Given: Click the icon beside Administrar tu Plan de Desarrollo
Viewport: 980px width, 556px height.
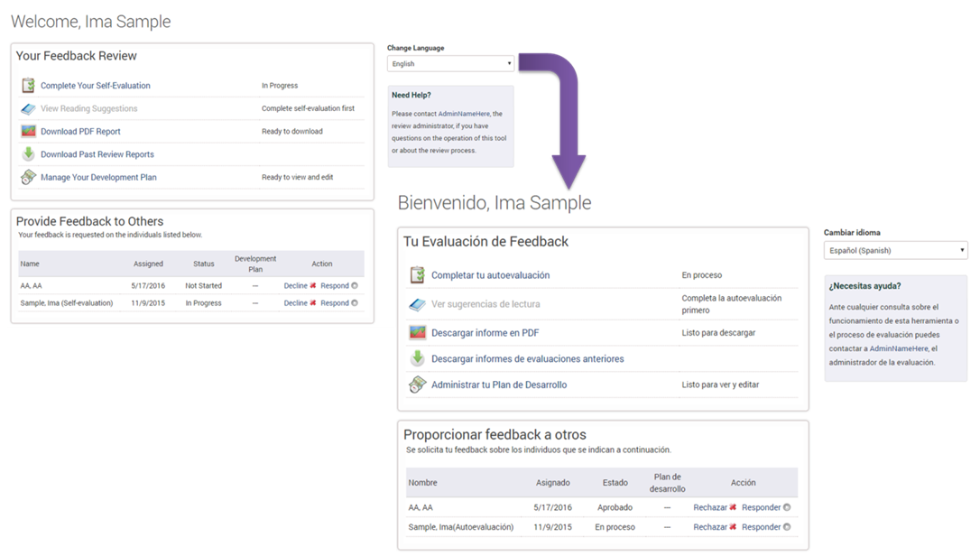Looking at the screenshot, I should click(x=417, y=385).
